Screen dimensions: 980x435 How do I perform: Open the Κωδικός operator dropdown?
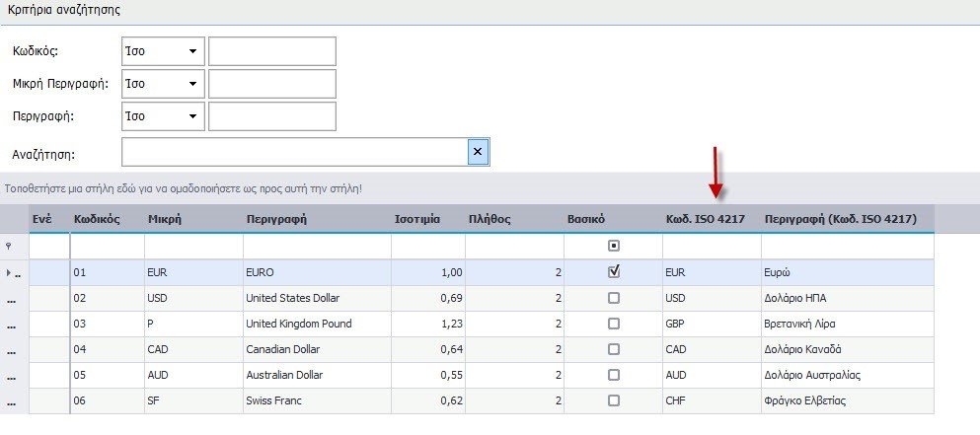[189, 51]
